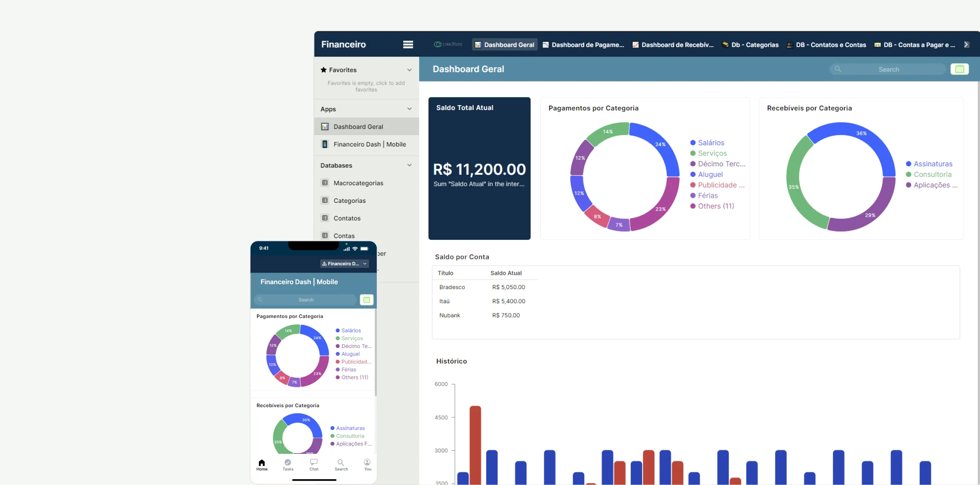Open the Db - Categorias tab
The image size is (980, 485).
click(x=750, y=45)
